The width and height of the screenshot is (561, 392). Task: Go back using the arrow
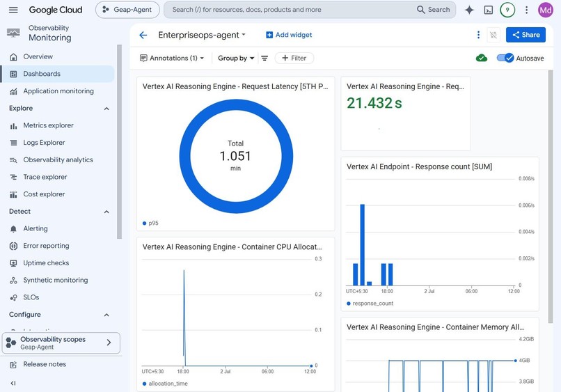[143, 35]
